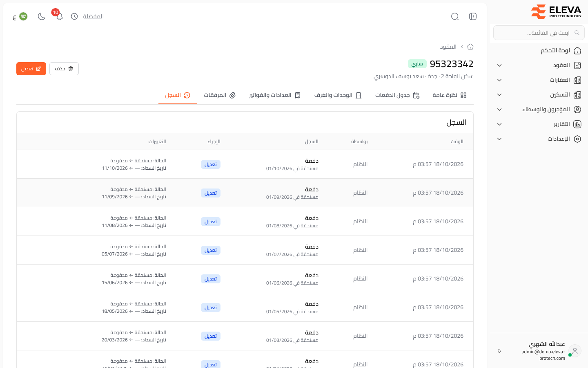
Task: Open recent history clock icon
Action: point(74,16)
